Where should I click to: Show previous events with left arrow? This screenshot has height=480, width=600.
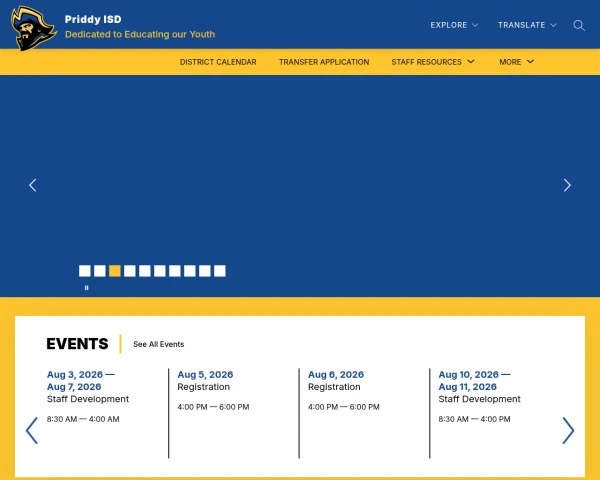tap(32, 431)
